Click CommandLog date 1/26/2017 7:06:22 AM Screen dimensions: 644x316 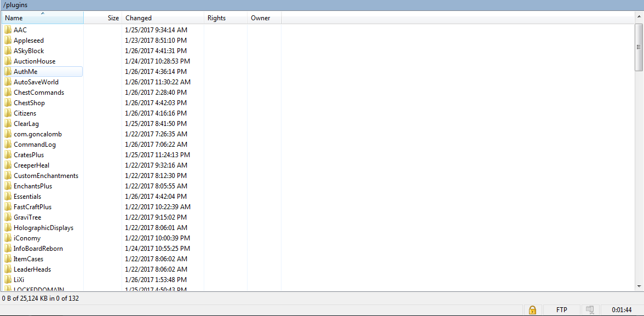click(156, 145)
